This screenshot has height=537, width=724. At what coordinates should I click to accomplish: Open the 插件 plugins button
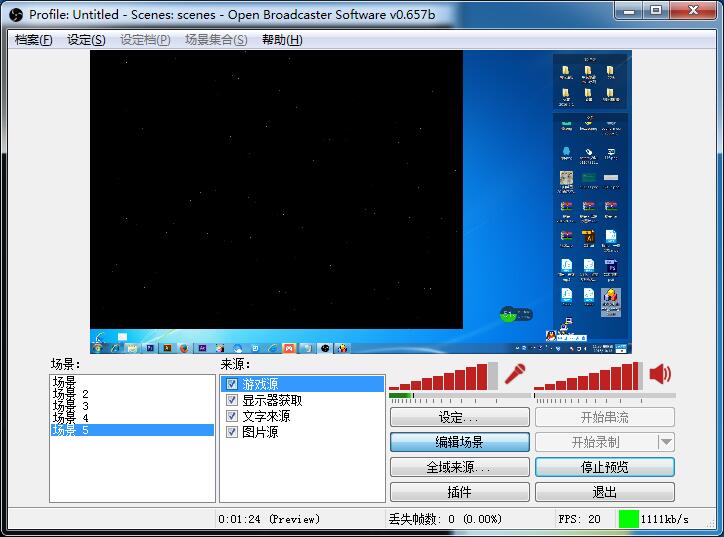click(x=459, y=492)
